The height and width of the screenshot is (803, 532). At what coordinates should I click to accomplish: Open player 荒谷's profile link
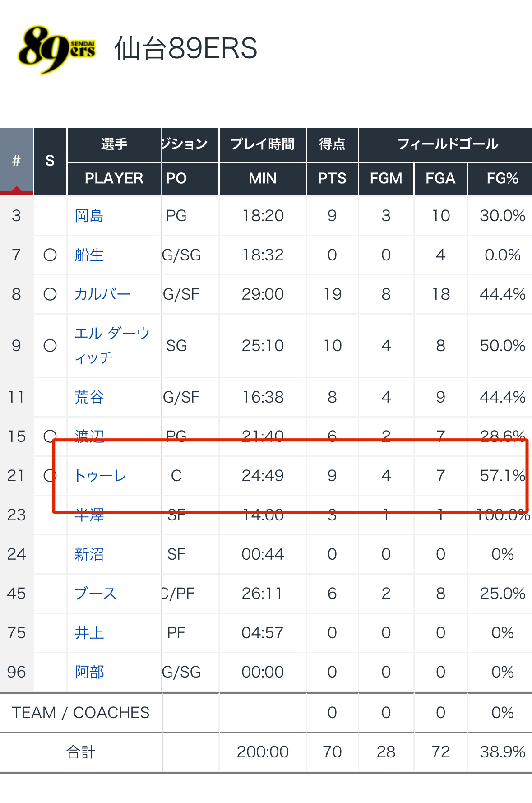(89, 397)
